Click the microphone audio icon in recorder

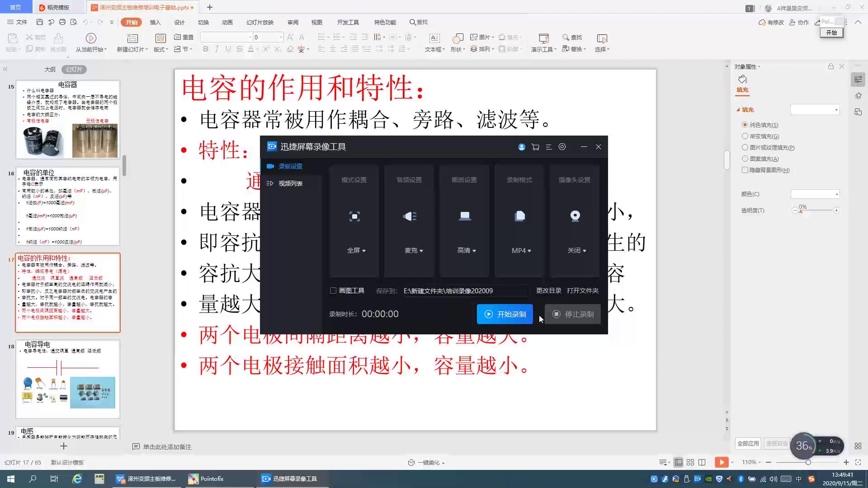pos(410,216)
